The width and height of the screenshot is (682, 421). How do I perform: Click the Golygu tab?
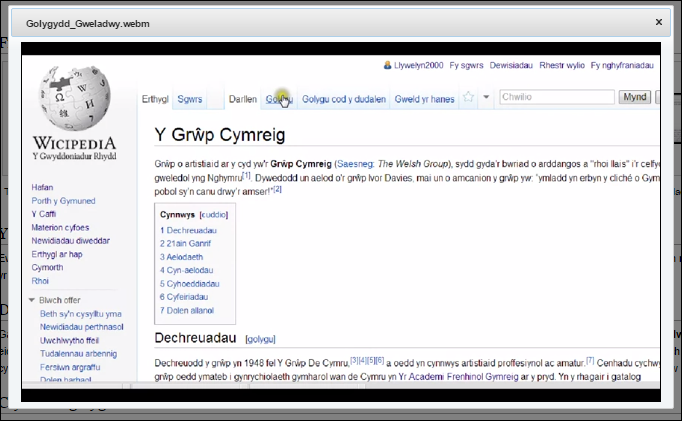pyautogui.click(x=279, y=99)
